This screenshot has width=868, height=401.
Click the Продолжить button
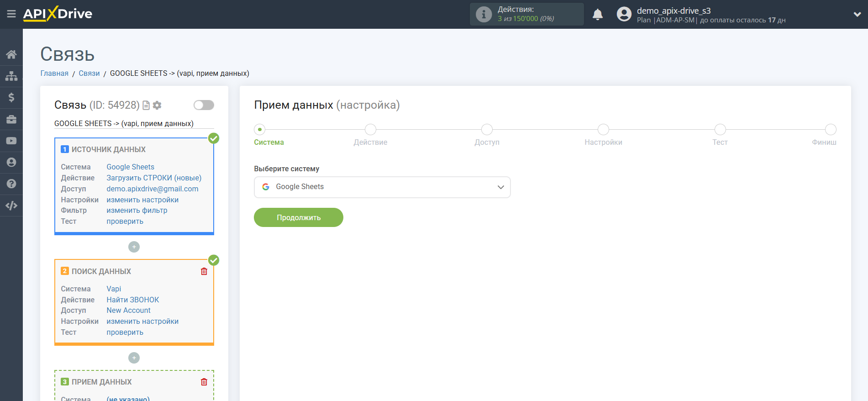point(299,217)
